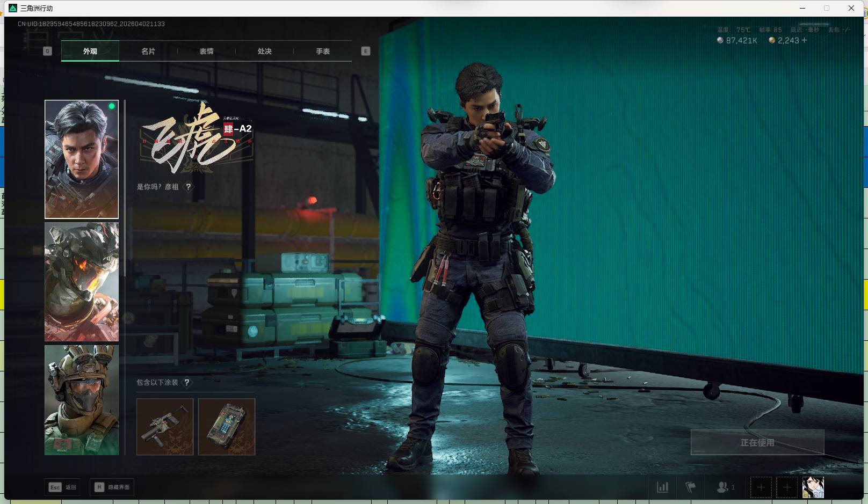The height and width of the screenshot is (504, 868).
Task: Click the Q previous-tab key icon
Action: click(x=47, y=51)
